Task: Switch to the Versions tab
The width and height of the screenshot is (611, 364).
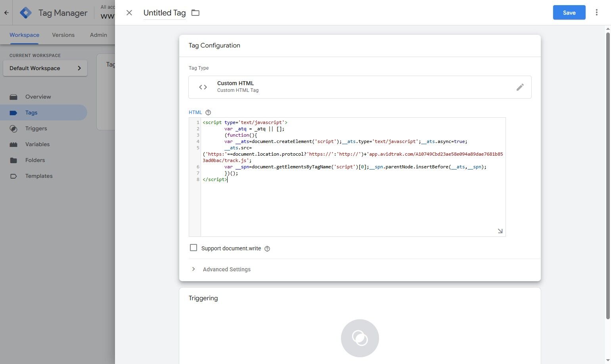Action: tap(63, 35)
